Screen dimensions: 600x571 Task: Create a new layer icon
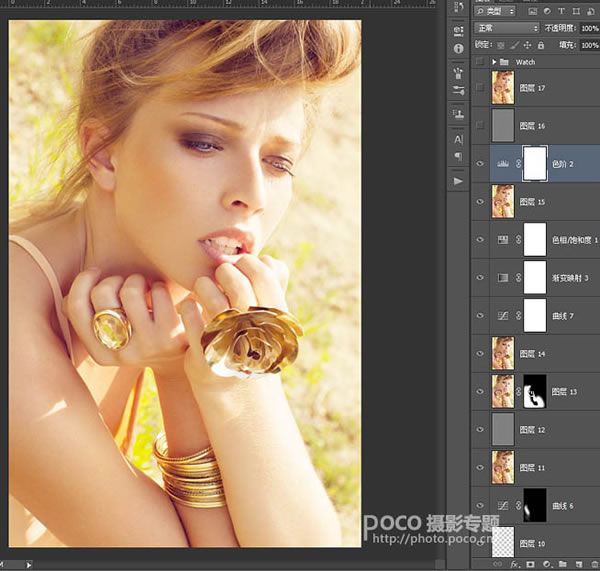pos(579,564)
